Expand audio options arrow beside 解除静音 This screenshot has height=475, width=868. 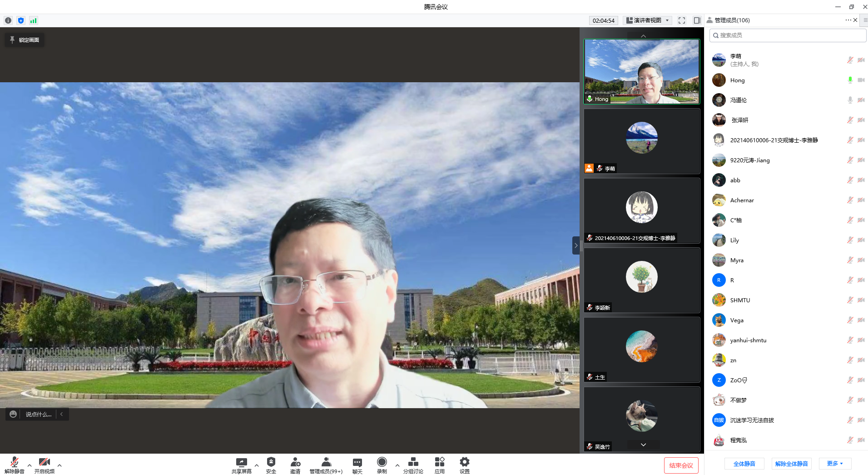30,465
